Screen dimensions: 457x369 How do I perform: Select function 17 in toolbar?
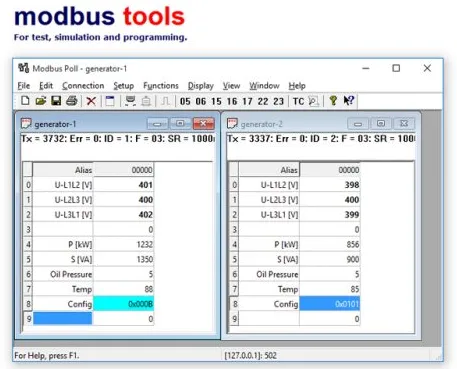click(x=247, y=101)
